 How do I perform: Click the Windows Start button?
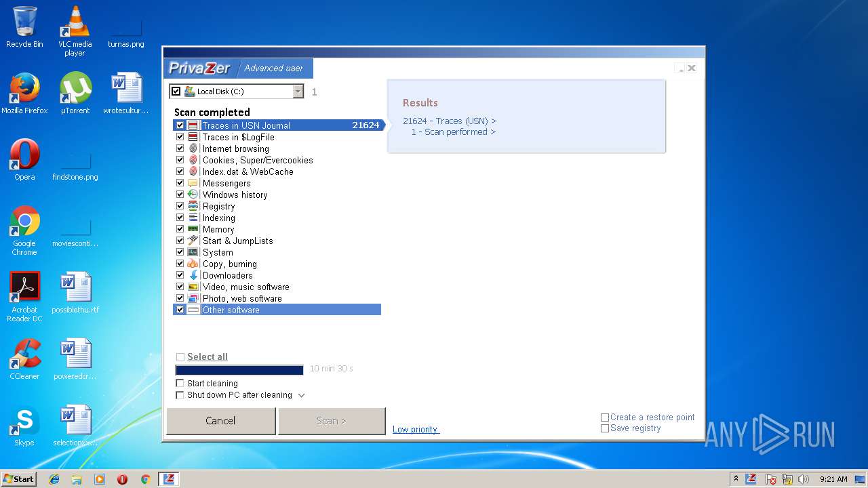[x=18, y=479]
